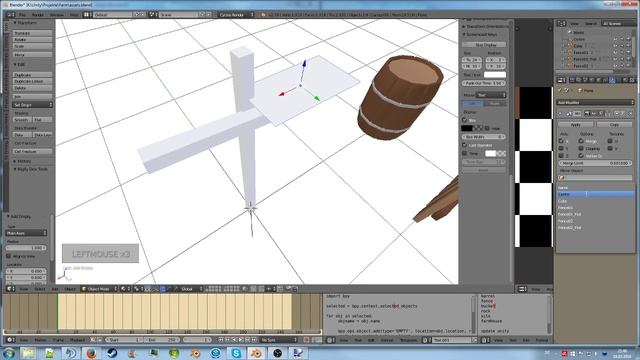Open the File menu
The width and height of the screenshot is (640, 360).
click(x=22, y=15)
